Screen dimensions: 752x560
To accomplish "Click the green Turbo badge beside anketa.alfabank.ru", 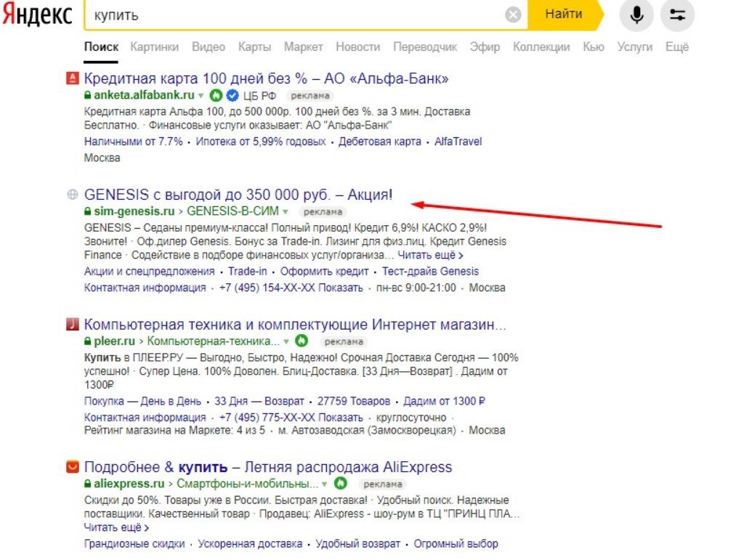I will pos(217,95).
